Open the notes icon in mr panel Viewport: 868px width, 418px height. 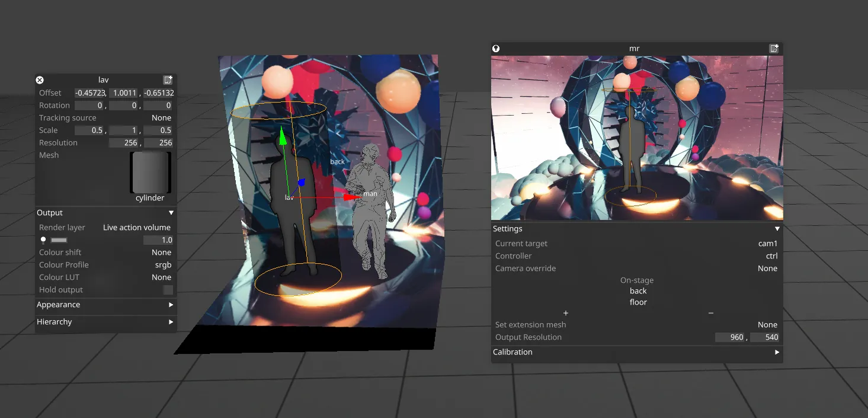[774, 49]
